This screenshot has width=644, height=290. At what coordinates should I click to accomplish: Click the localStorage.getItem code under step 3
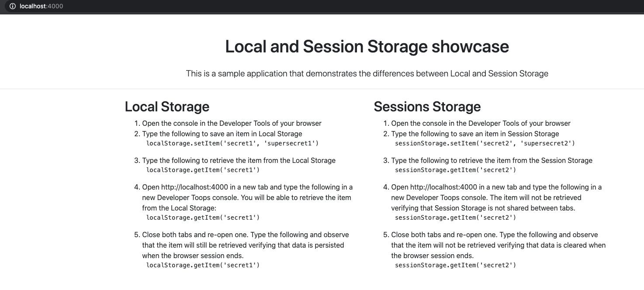coord(203,170)
